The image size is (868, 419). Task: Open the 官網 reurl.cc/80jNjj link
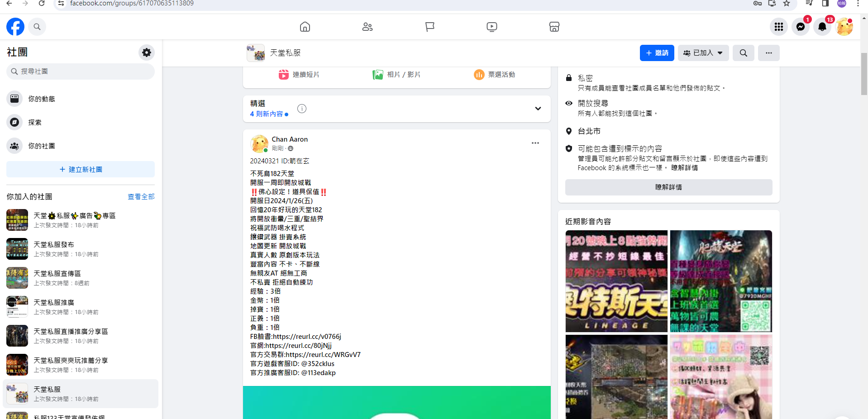(298, 346)
